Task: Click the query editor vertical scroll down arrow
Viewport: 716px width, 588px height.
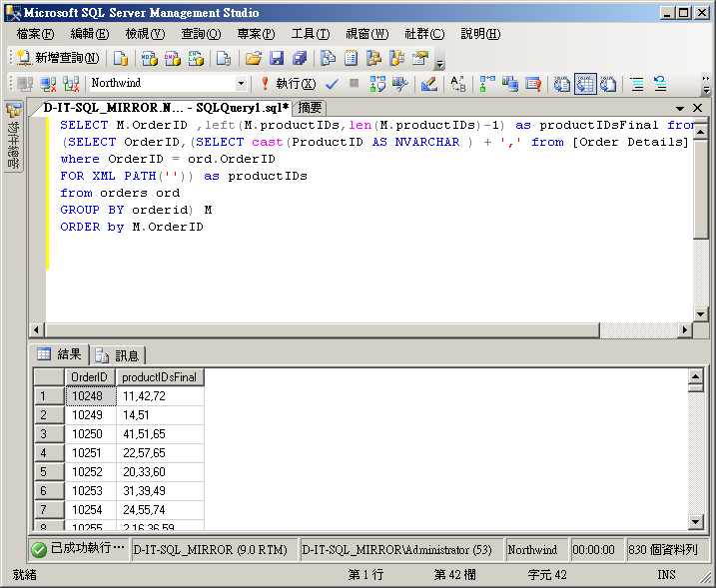Action: pos(700,313)
